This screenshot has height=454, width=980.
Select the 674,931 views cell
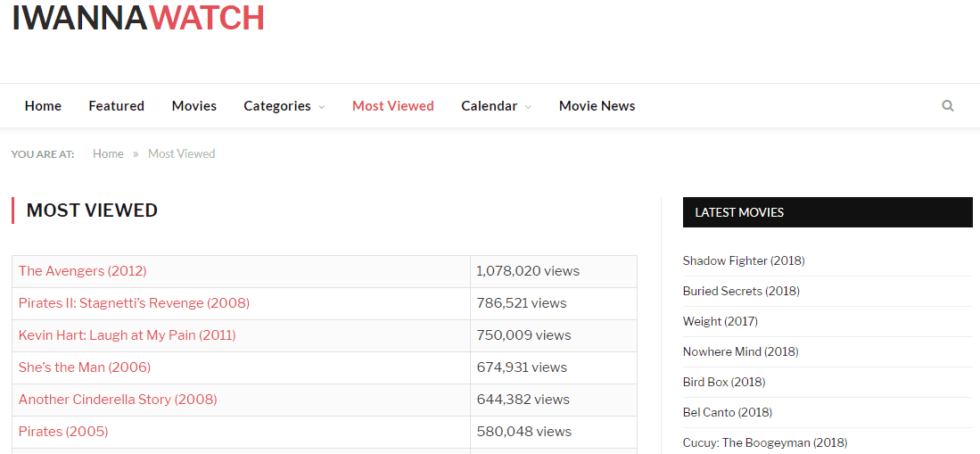coord(554,367)
